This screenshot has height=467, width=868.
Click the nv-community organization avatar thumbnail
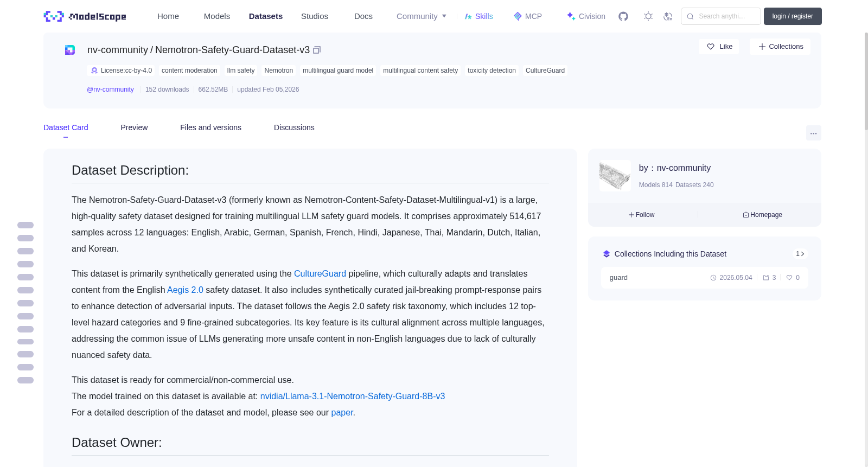pyautogui.click(x=615, y=176)
